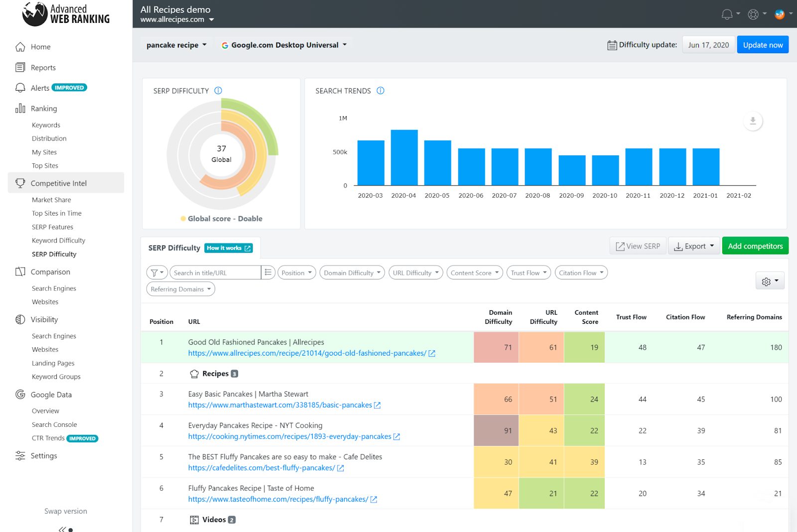Open CTR Trends sidebar item
The height and width of the screenshot is (532, 797).
[48, 438]
